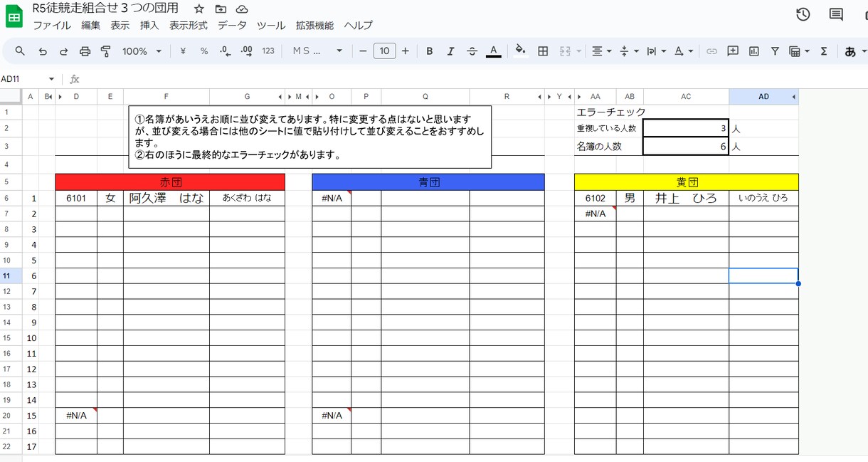Toggle strikethrough formatting
The width and height of the screenshot is (868, 462).
(x=472, y=51)
